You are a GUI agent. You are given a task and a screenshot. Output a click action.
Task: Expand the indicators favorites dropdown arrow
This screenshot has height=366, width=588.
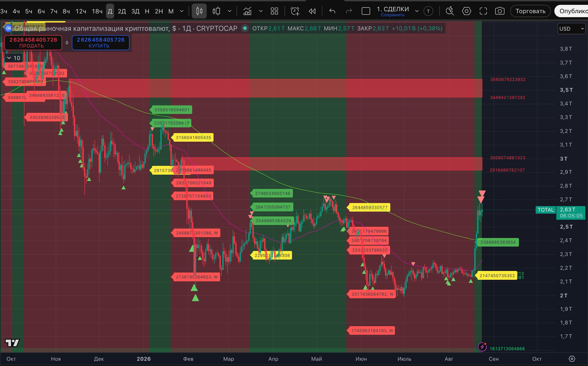pos(261,11)
